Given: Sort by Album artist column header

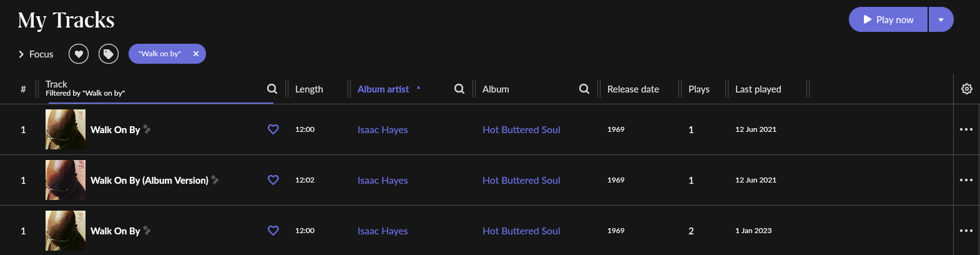Looking at the screenshot, I should point(383,89).
